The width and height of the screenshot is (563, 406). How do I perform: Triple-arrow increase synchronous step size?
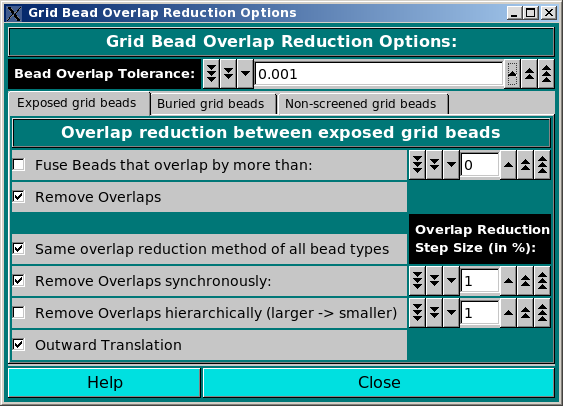pos(542,281)
